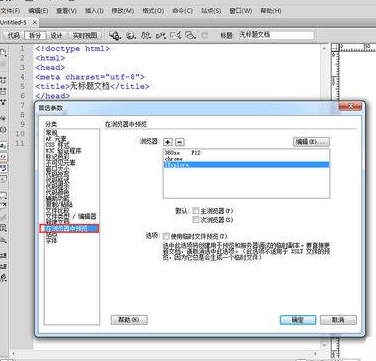Open the 帮助(H) menu
The image size is (376, 361).
271,11
